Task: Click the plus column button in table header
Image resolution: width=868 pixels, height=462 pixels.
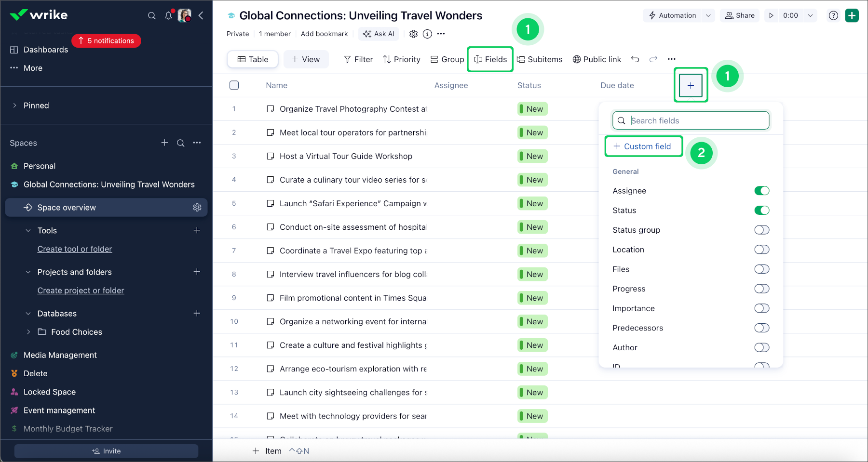Action: [691, 85]
